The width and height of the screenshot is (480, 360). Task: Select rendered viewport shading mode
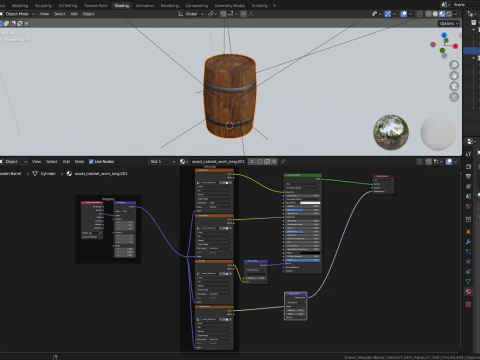point(449,14)
